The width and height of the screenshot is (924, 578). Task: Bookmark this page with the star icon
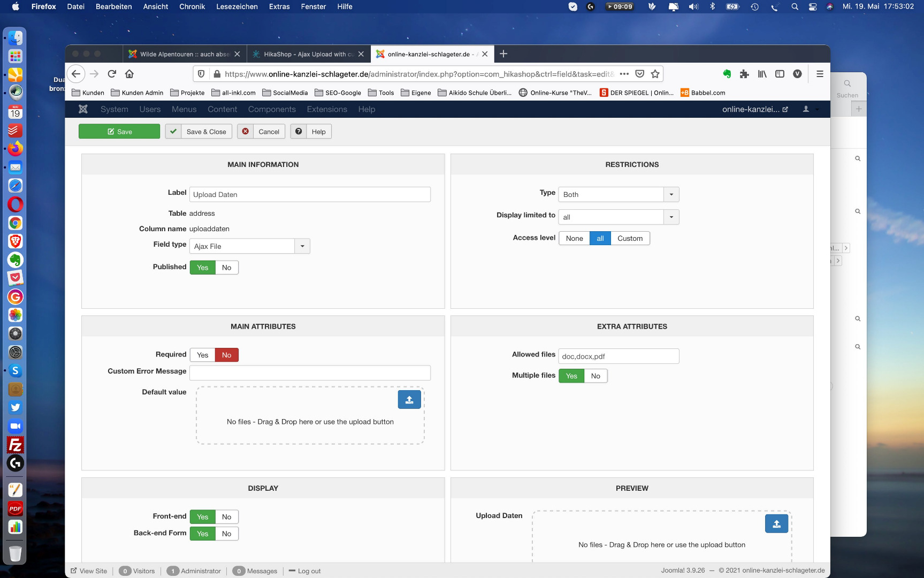coord(655,74)
